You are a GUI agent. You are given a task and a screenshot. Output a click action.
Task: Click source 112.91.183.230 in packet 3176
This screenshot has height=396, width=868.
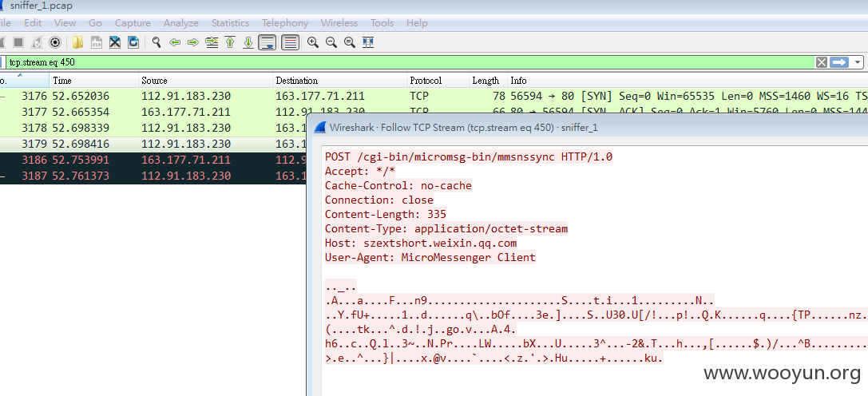pos(186,97)
